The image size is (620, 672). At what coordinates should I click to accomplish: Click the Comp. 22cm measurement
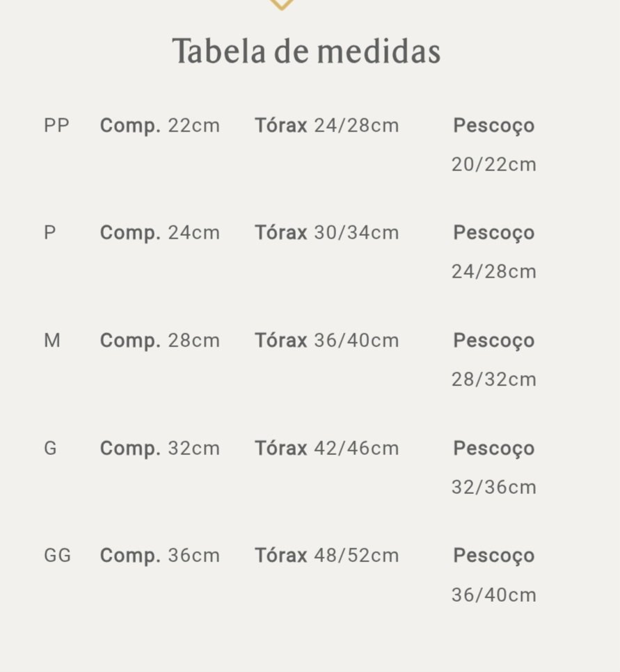[x=160, y=126]
